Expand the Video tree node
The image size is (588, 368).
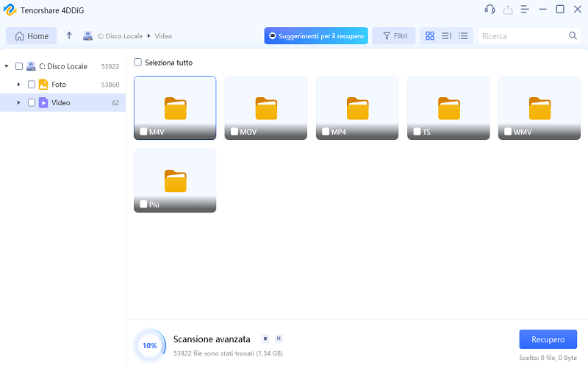(18, 103)
